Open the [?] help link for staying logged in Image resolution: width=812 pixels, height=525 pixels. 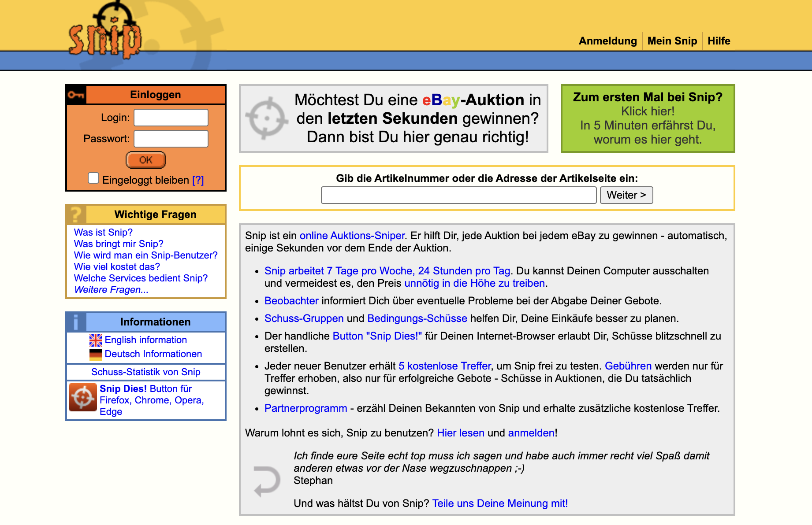[198, 180]
